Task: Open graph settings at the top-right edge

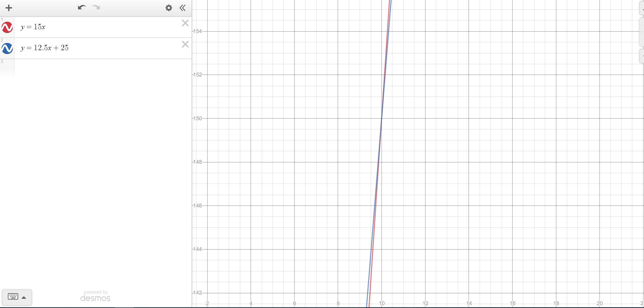Action: (x=642, y=9)
